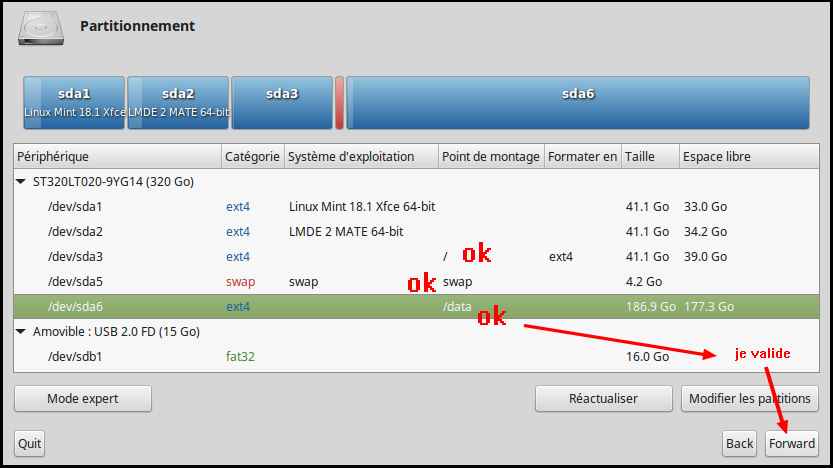Select the /dev/sdb1 fat32 row
833x468 pixels.
click(75, 356)
